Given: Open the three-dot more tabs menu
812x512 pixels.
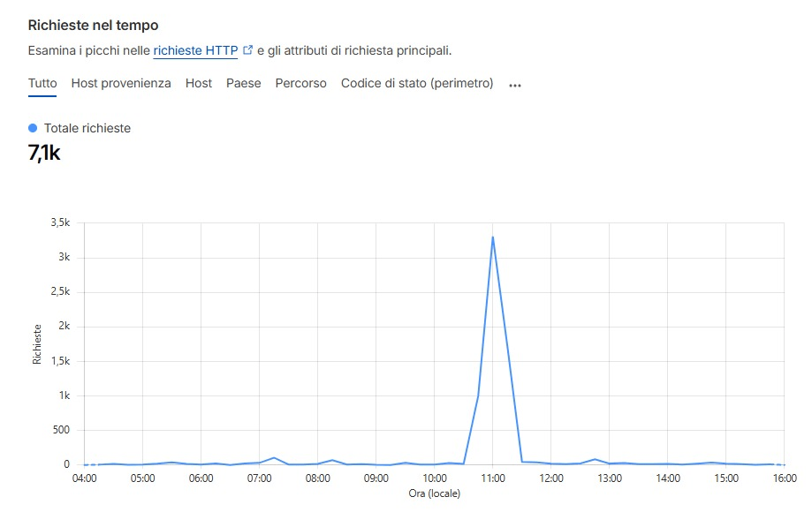Looking at the screenshot, I should point(515,86).
